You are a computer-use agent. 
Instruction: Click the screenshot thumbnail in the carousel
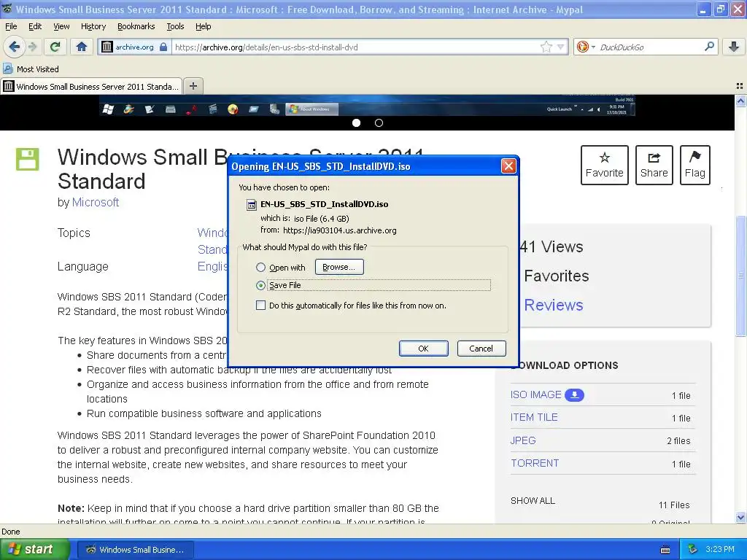pos(367,105)
